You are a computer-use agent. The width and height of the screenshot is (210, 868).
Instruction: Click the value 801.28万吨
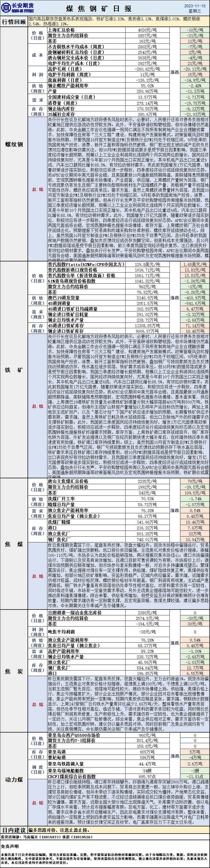(148, 534)
